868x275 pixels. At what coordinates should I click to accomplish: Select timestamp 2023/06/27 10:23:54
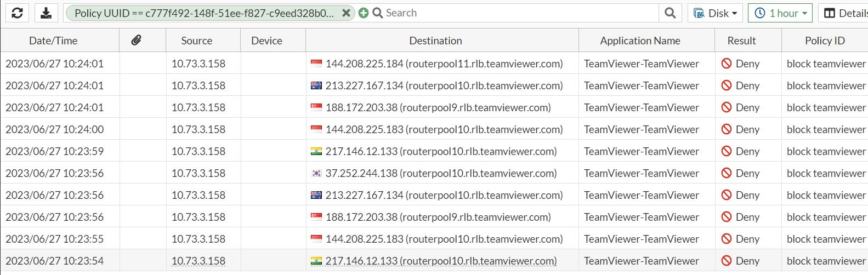(55, 261)
